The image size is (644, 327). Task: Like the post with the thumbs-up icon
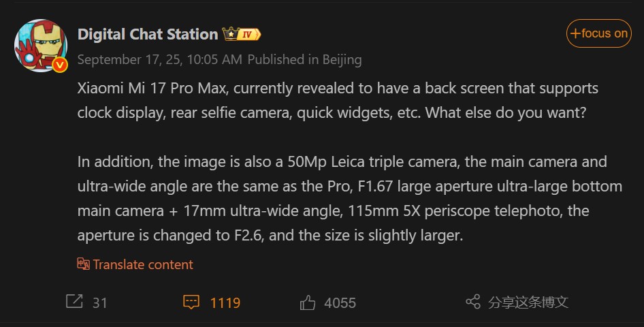[307, 302]
